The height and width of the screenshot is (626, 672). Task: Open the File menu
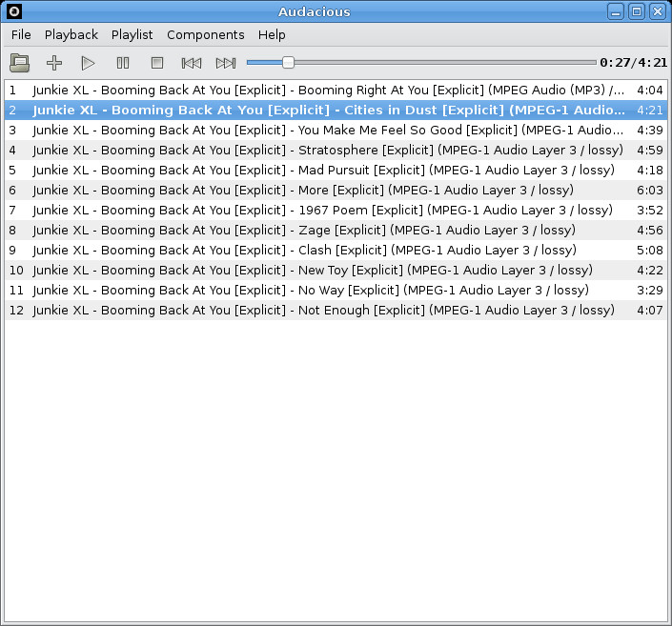point(21,34)
